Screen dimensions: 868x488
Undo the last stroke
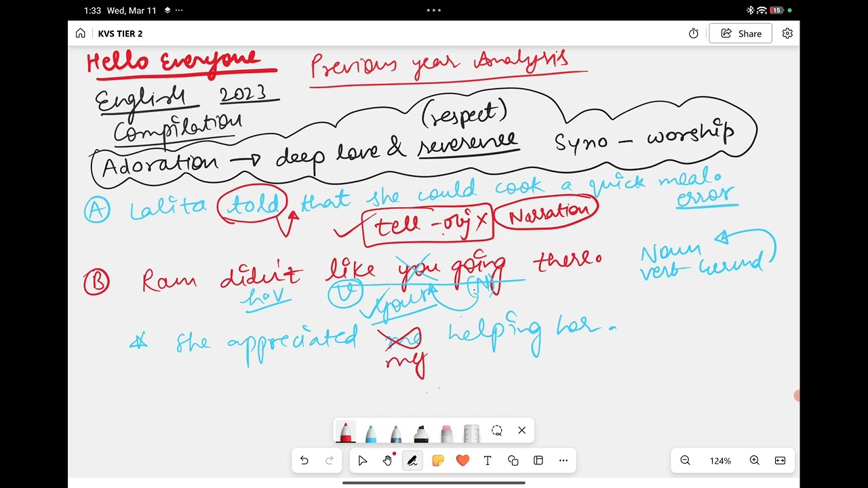coord(304,461)
